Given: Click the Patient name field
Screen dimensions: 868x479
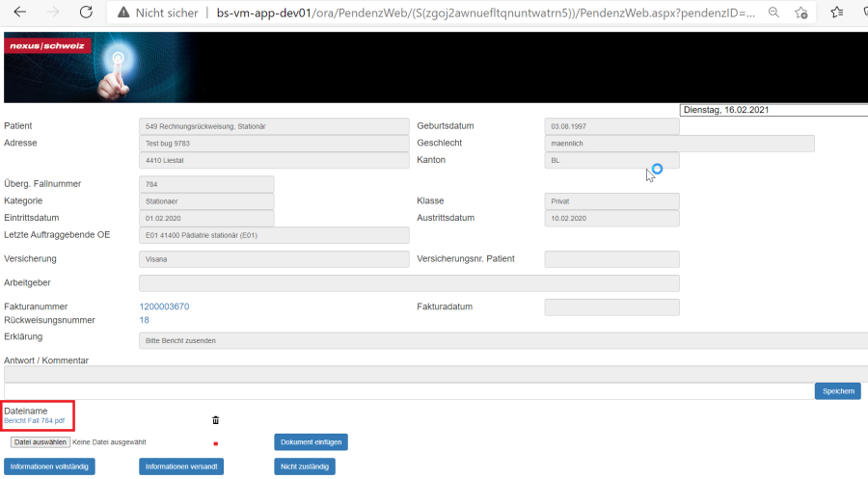Looking at the screenshot, I should (x=274, y=126).
